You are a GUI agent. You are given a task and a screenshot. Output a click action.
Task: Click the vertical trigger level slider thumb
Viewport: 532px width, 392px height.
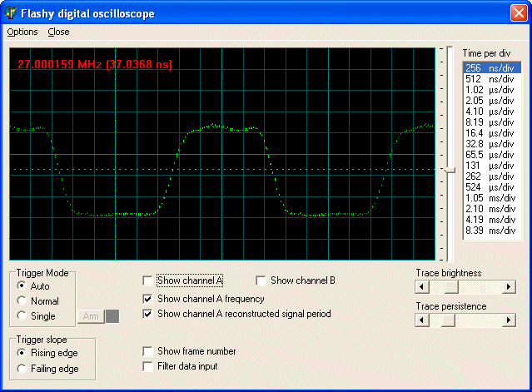coord(450,170)
